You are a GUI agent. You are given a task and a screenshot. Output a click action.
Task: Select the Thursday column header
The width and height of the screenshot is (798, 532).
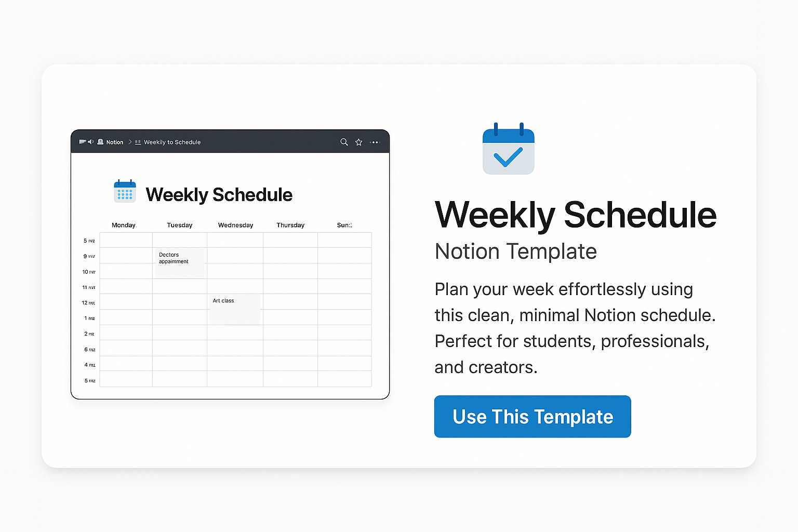point(290,225)
